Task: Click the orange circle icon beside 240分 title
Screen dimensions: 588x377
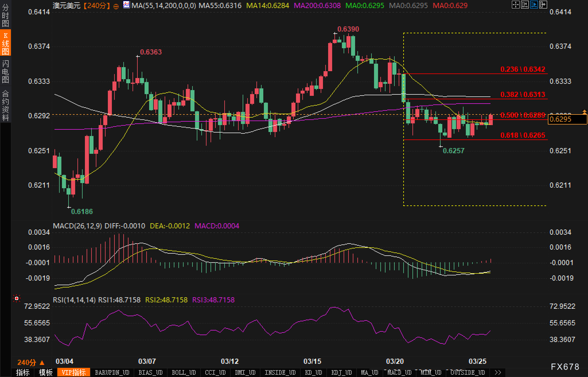Action: point(116,6)
